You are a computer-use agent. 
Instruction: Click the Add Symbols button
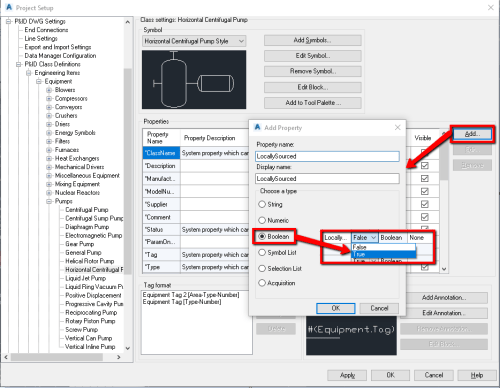313,40
